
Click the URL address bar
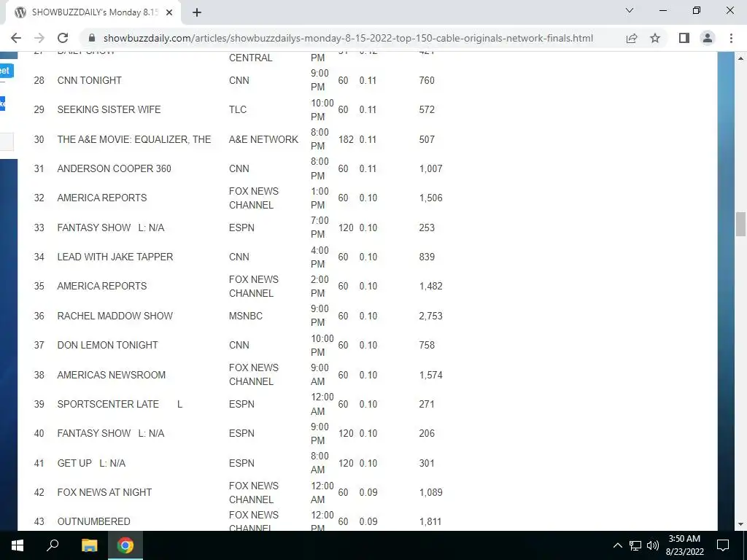(348, 38)
